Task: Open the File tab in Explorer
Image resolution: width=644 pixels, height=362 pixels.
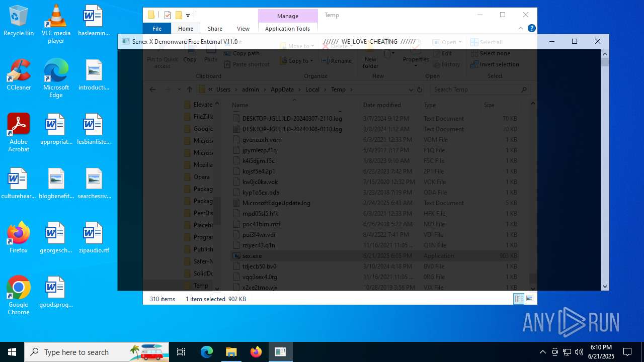Action: pos(157,29)
